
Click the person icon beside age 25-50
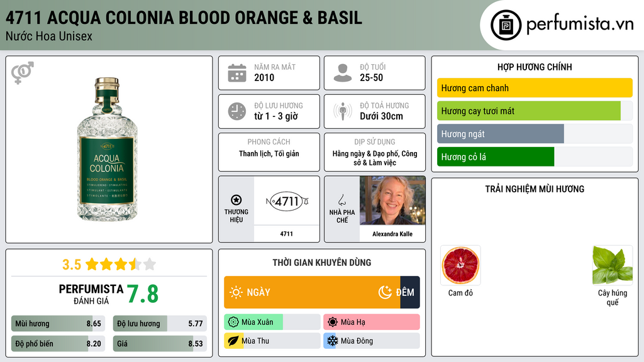point(343,73)
